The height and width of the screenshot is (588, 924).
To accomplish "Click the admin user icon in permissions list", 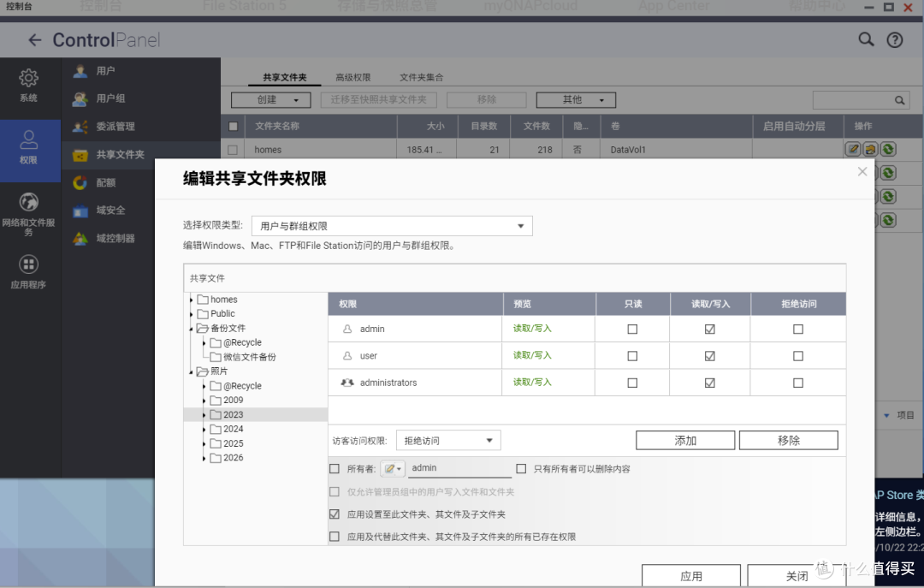I will tap(347, 329).
